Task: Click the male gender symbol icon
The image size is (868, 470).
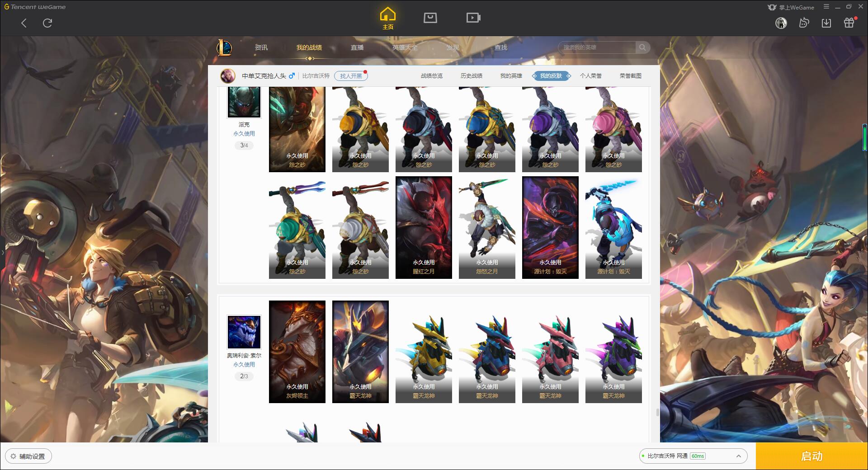Action: tap(292, 75)
